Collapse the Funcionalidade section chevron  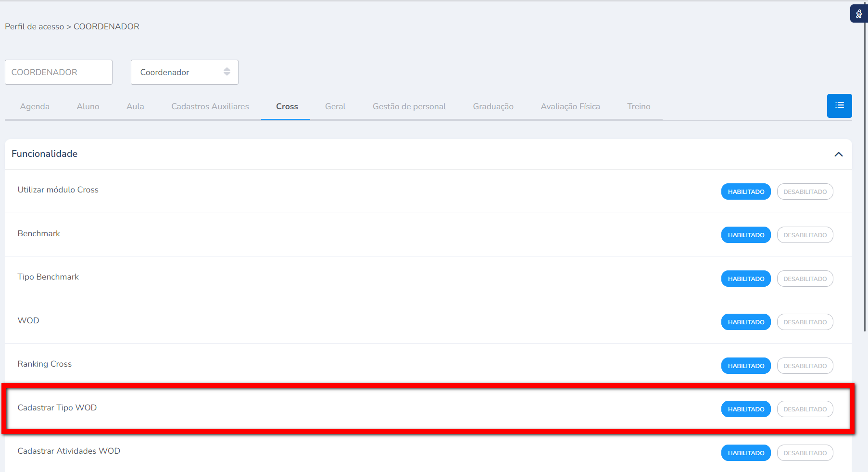[x=838, y=154]
